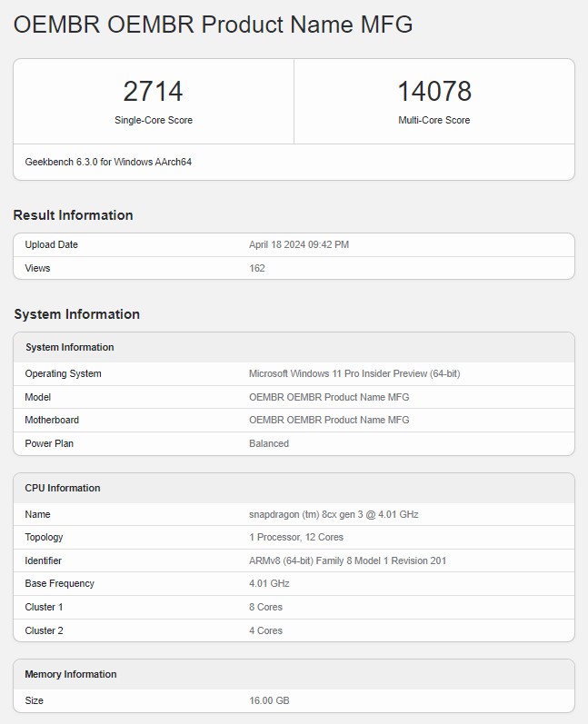The height and width of the screenshot is (724, 588).
Task: Click the Upload Date value April 18 2024
Action: click(x=299, y=244)
